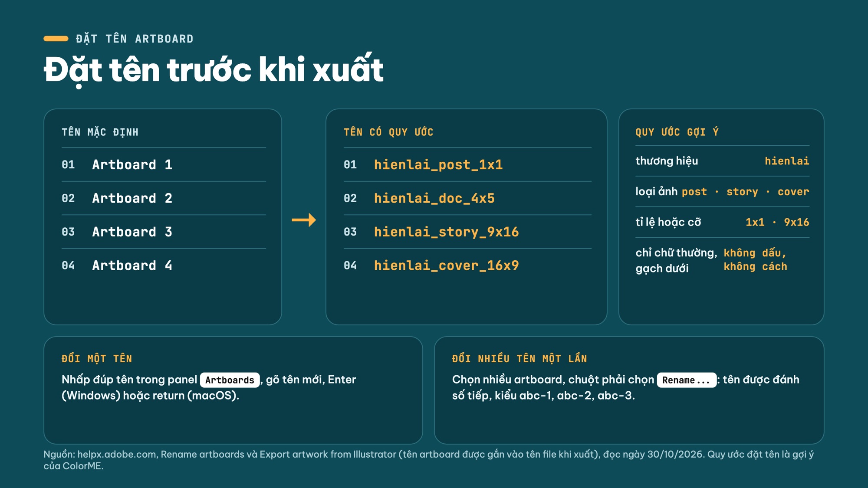This screenshot has width=868, height=488.
Task: Click the '04' number beside hienlai_cover_16x9
Action: [350, 265]
